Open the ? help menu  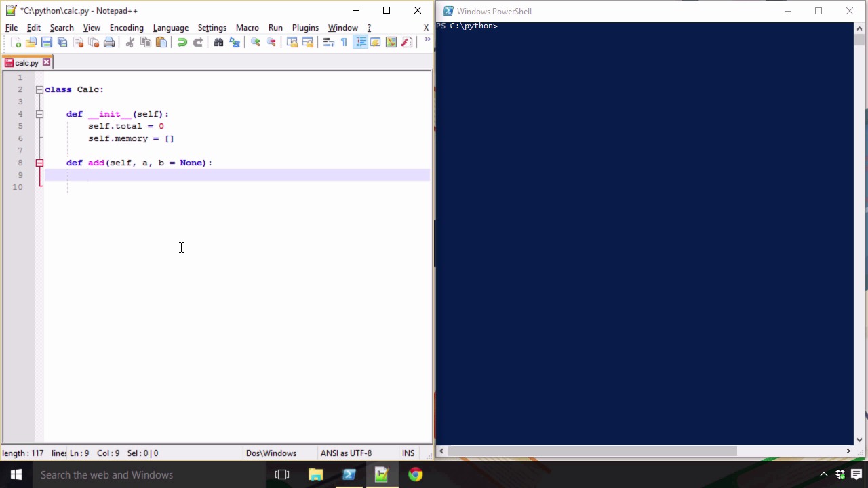click(369, 28)
